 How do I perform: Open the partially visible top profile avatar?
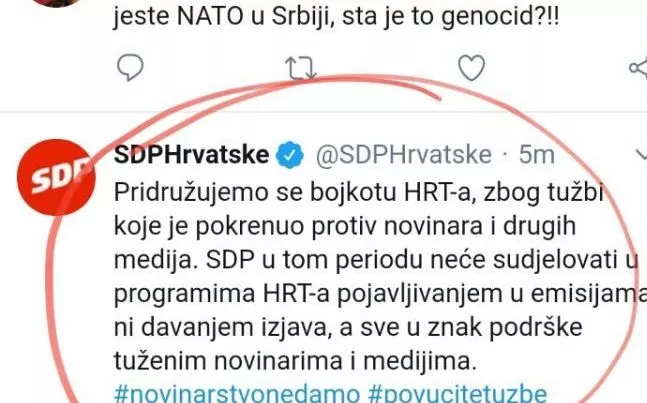pos(57,3)
